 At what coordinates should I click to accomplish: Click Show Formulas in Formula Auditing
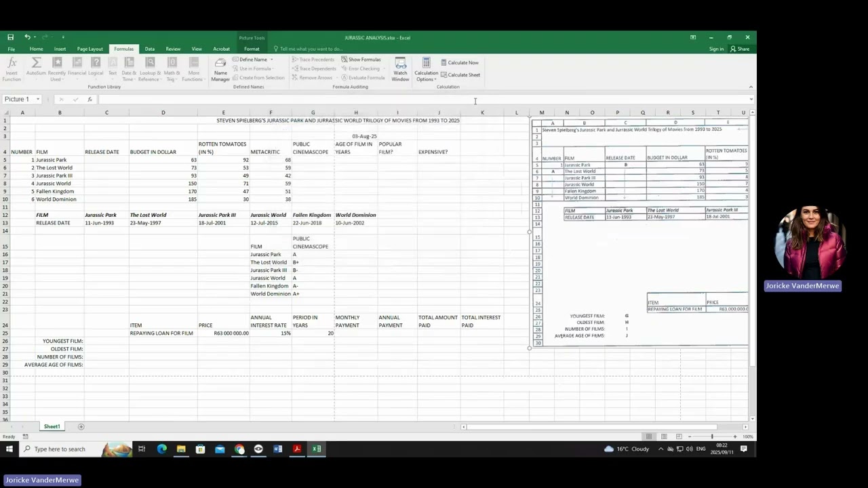click(361, 60)
